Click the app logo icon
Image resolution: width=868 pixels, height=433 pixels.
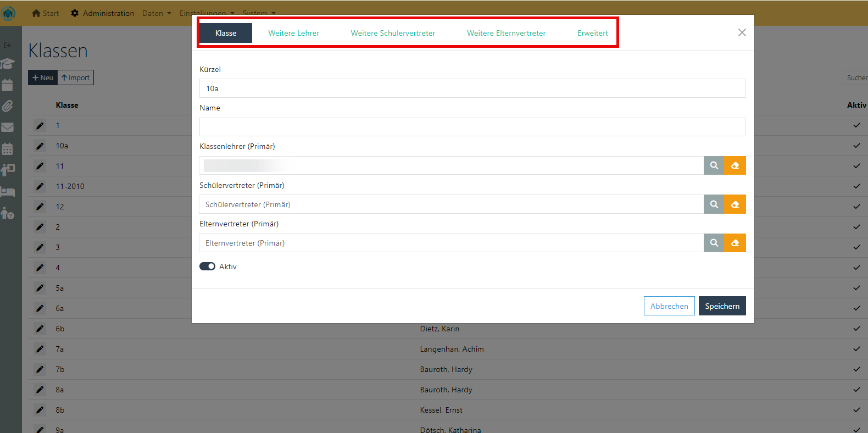(9, 13)
